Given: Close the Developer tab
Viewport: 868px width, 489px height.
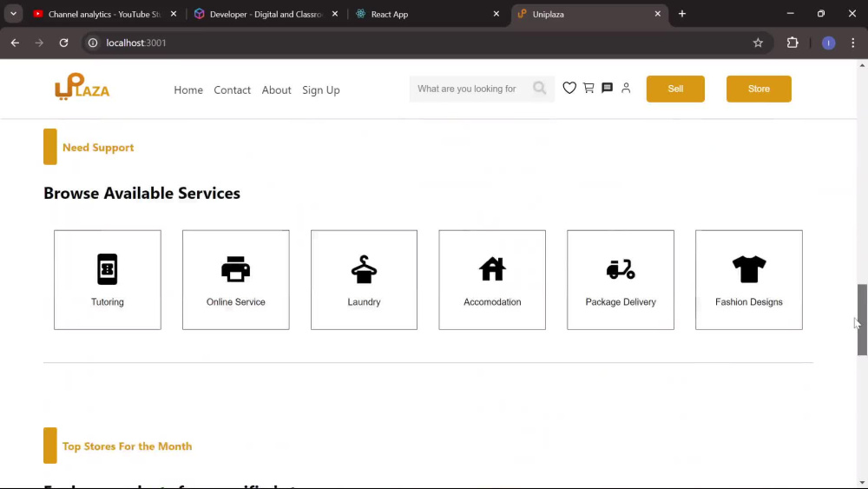Looking at the screenshot, I should tap(335, 14).
